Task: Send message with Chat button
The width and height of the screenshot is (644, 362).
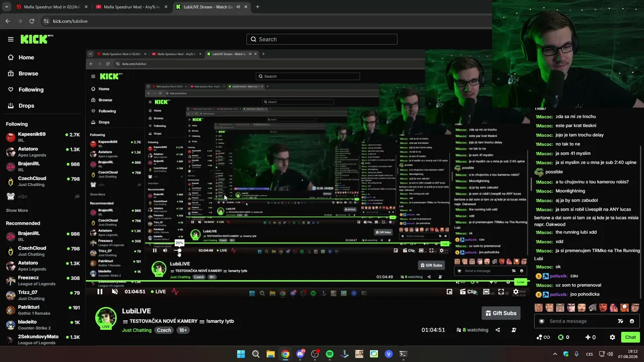Action: [630, 337]
